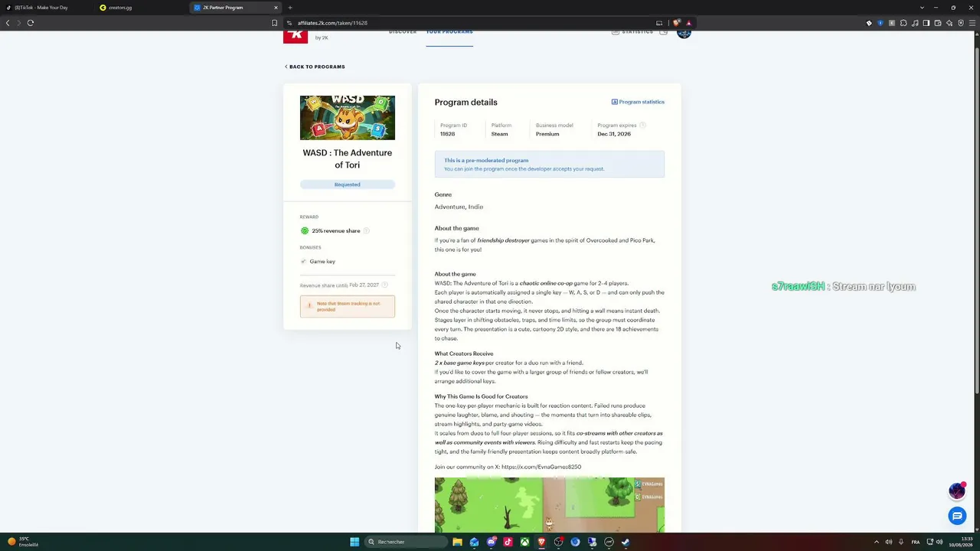The image size is (980, 551).
Task: Click the Business model value Premium
Action: pyautogui.click(x=547, y=134)
